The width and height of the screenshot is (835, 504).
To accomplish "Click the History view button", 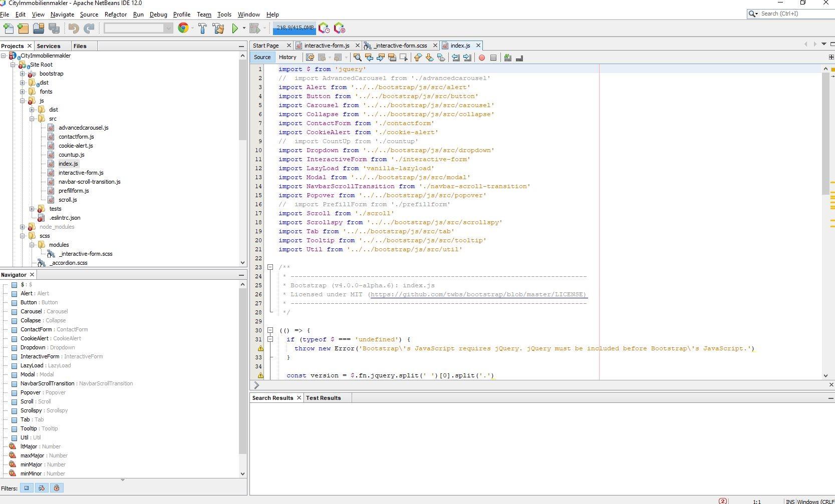I will [x=288, y=58].
